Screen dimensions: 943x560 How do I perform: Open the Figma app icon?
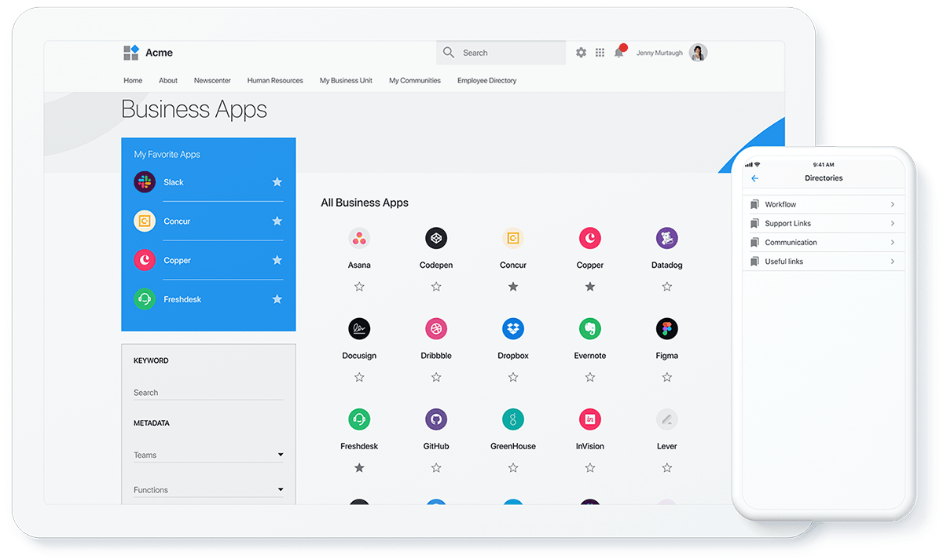point(667,328)
